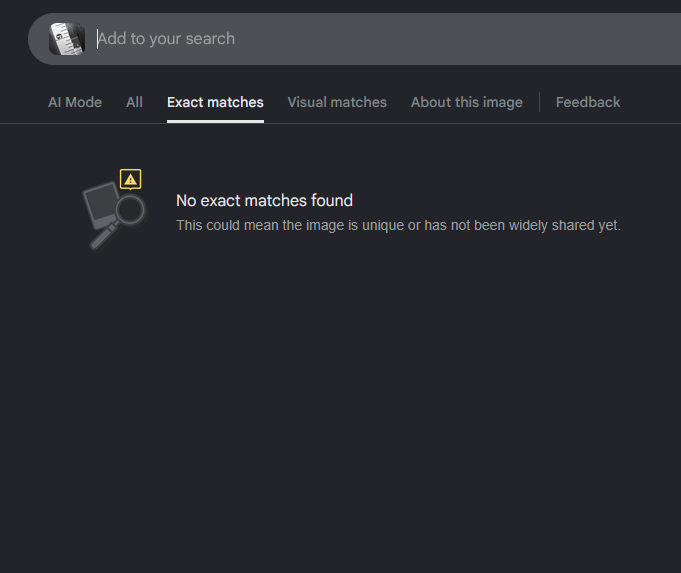
Task: Click the gray picture card in illustration
Action: pyautogui.click(x=102, y=205)
